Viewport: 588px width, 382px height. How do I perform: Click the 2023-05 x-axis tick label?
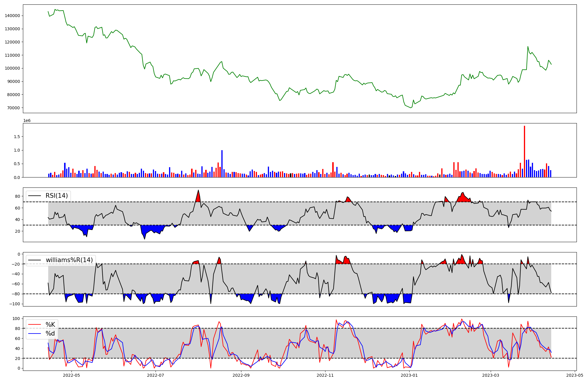click(575, 375)
